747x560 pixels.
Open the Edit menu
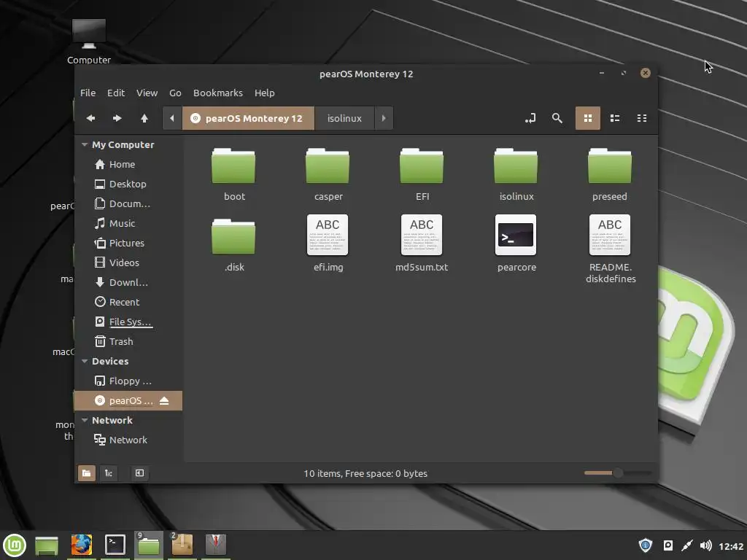(x=116, y=93)
